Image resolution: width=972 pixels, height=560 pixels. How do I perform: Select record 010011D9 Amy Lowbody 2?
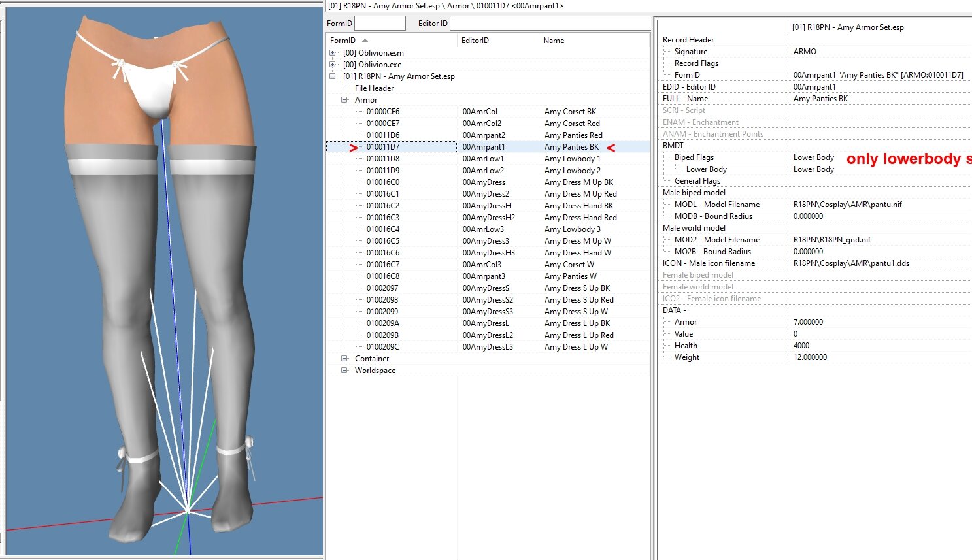(x=488, y=171)
